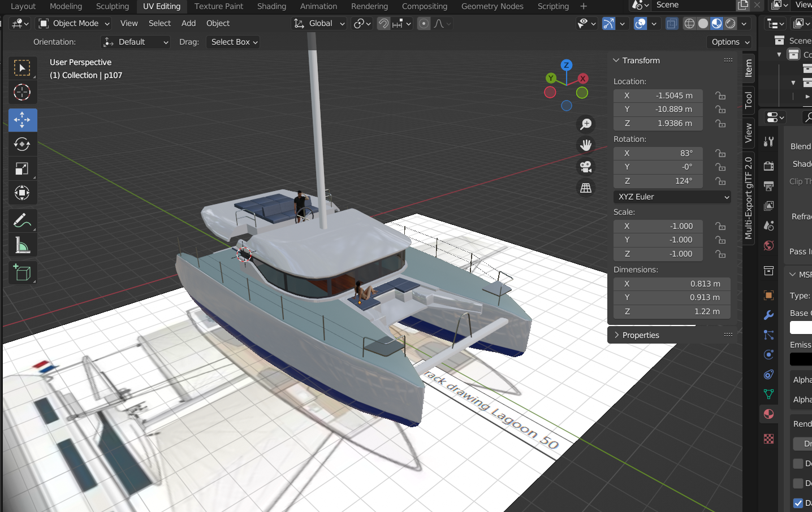This screenshot has height=512, width=812.
Task: Open Texture properties checker tab
Action: [768, 439]
